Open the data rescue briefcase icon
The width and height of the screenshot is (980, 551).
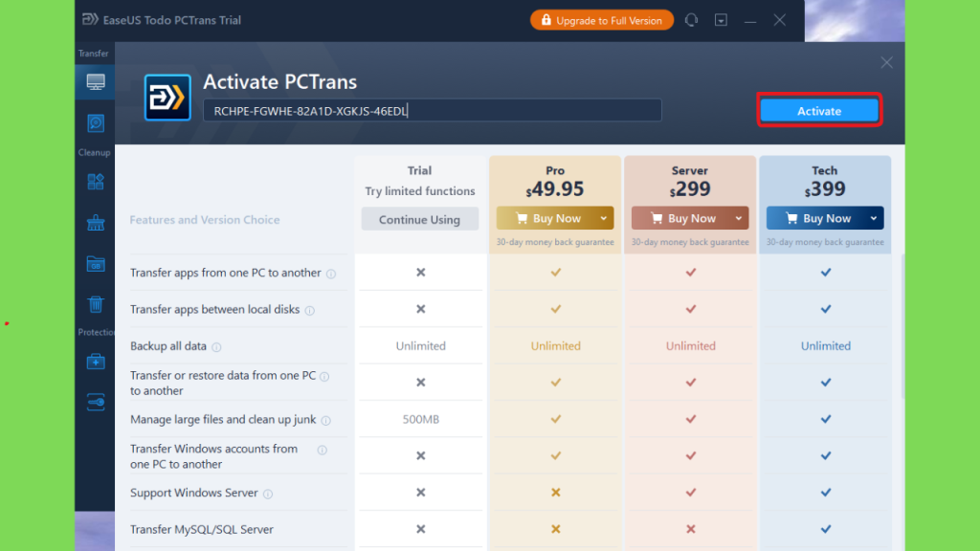[96, 361]
